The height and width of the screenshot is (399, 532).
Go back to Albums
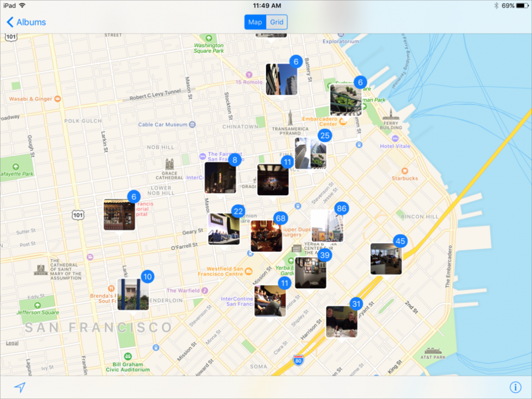(x=26, y=22)
